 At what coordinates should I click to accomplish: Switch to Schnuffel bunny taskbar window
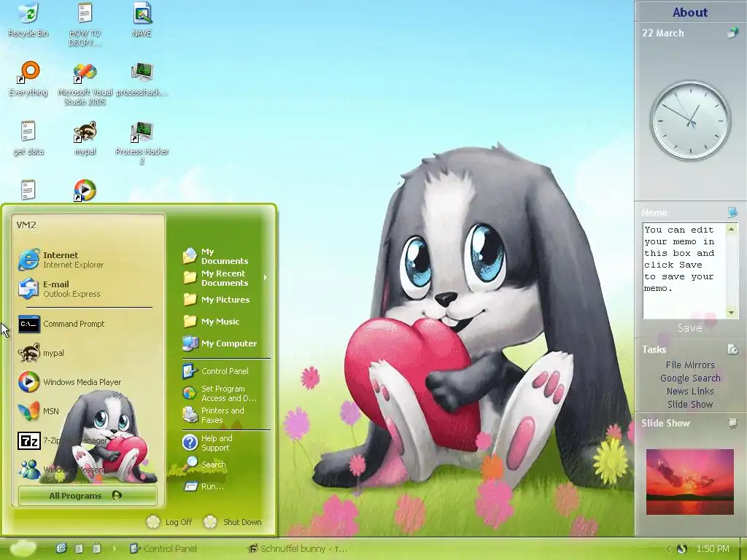pyautogui.click(x=299, y=548)
